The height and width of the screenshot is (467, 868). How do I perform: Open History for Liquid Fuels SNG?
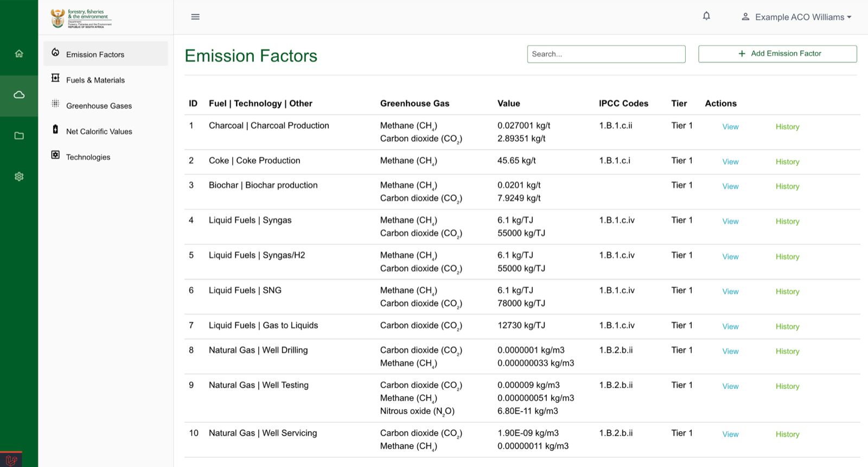(x=787, y=292)
